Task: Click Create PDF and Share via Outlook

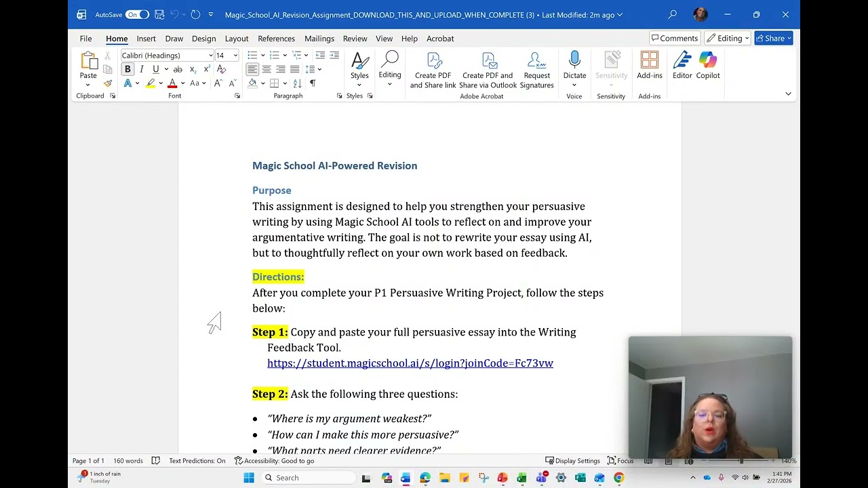Action: click(488, 70)
